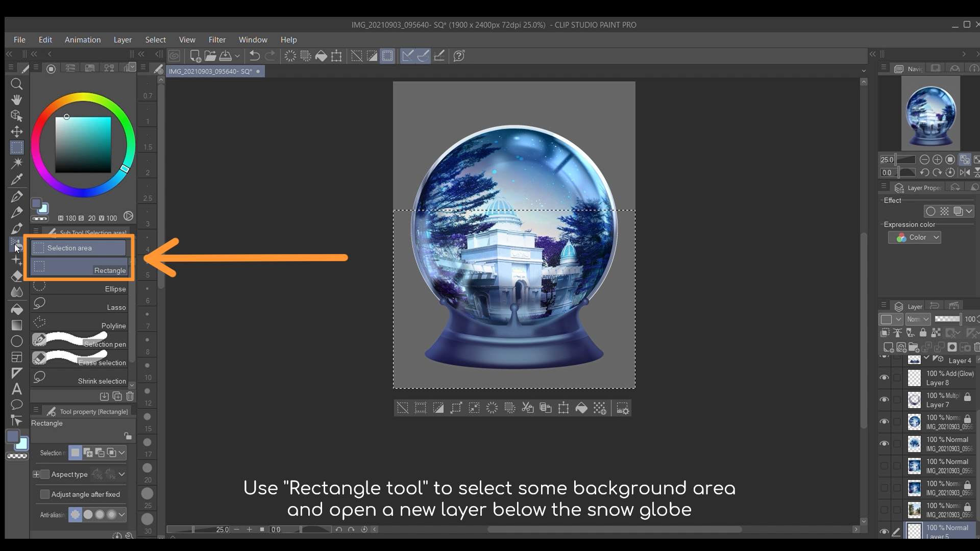980x551 pixels.
Task: Open palette color dropdown in Layer panel
Action: [x=891, y=319]
